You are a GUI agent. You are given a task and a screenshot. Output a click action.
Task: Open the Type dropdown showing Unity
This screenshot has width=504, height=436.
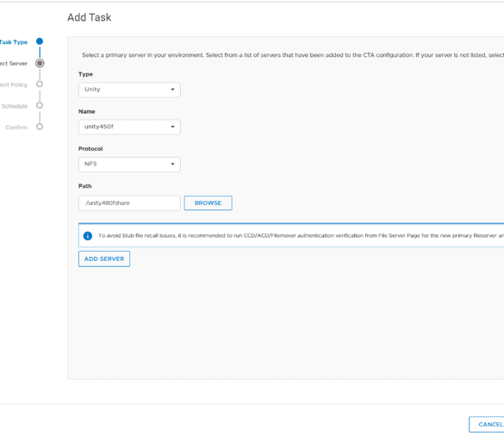point(129,90)
